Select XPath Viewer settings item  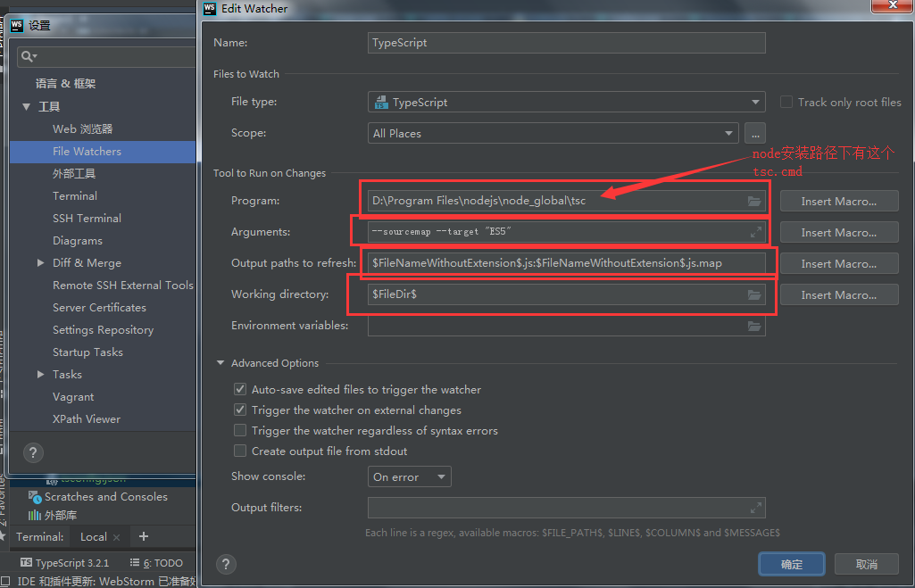[x=103, y=418]
